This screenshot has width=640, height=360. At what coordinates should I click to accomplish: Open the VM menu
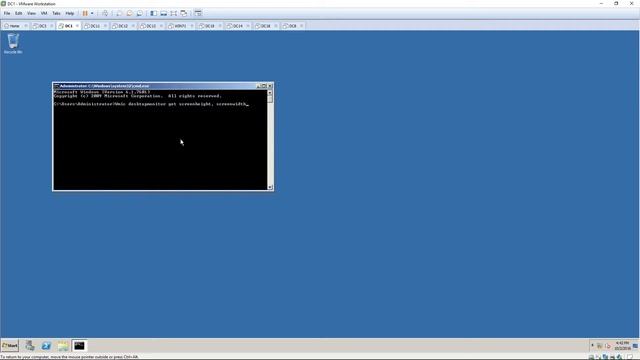(44, 13)
